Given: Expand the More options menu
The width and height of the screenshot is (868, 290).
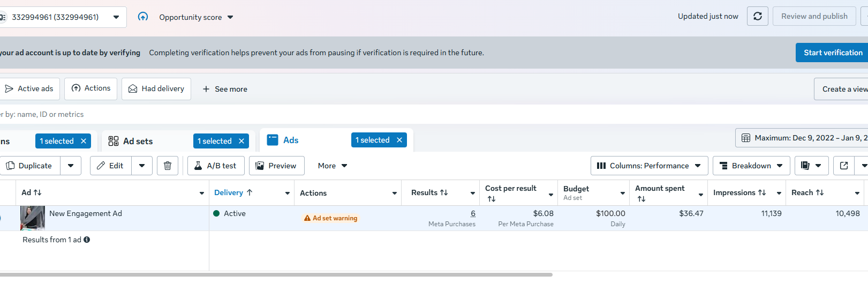Looking at the screenshot, I should coord(333,166).
